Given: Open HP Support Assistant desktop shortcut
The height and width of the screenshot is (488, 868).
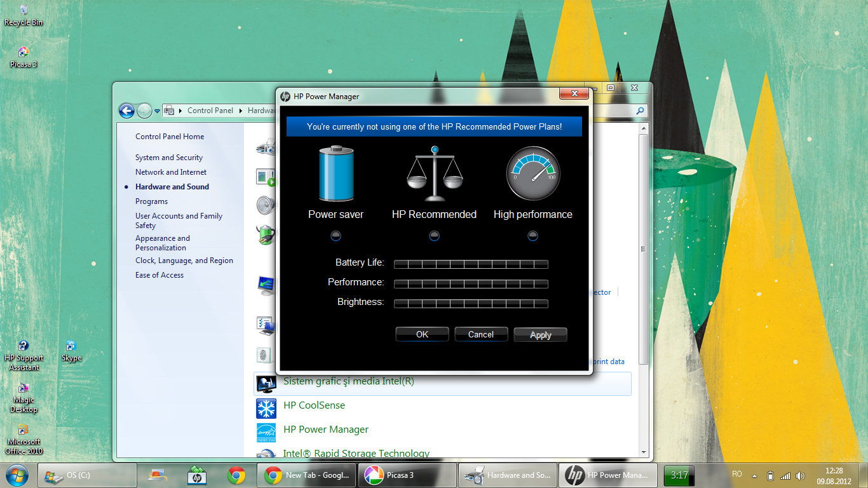Looking at the screenshot, I should coord(24,356).
